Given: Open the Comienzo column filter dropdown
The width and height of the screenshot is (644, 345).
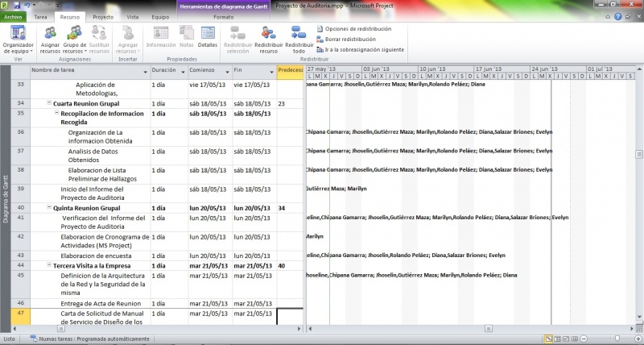Looking at the screenshot, I should [x=227, y=71].
